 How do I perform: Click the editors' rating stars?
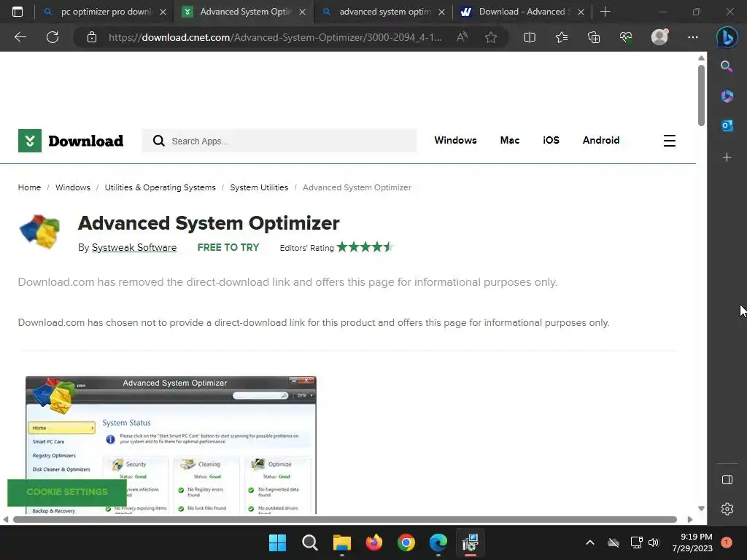coord(365,246)
